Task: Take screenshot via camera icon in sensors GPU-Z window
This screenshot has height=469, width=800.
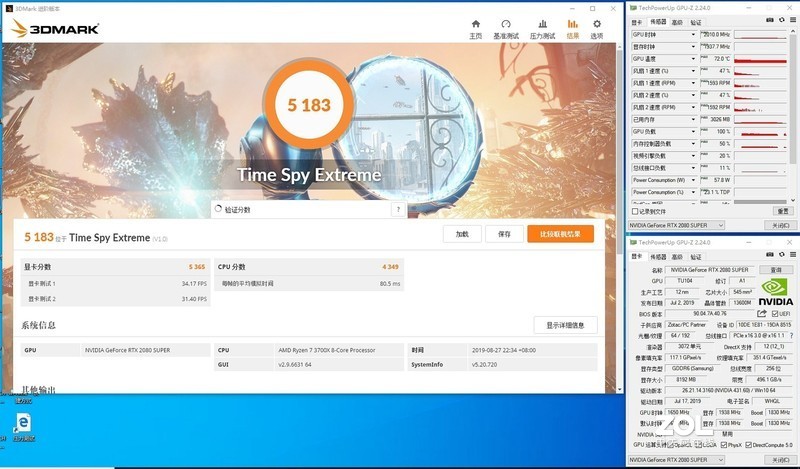Action: click(x=770, y=20)
